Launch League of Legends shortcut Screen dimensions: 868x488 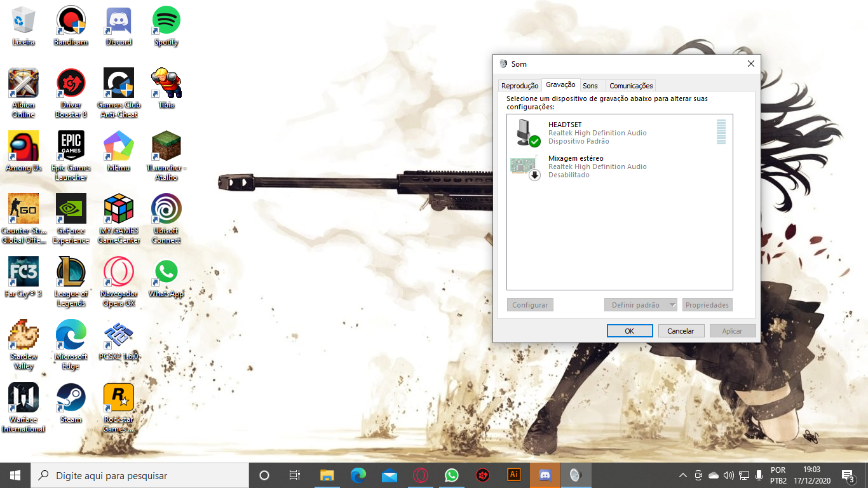tap(71, 281)
